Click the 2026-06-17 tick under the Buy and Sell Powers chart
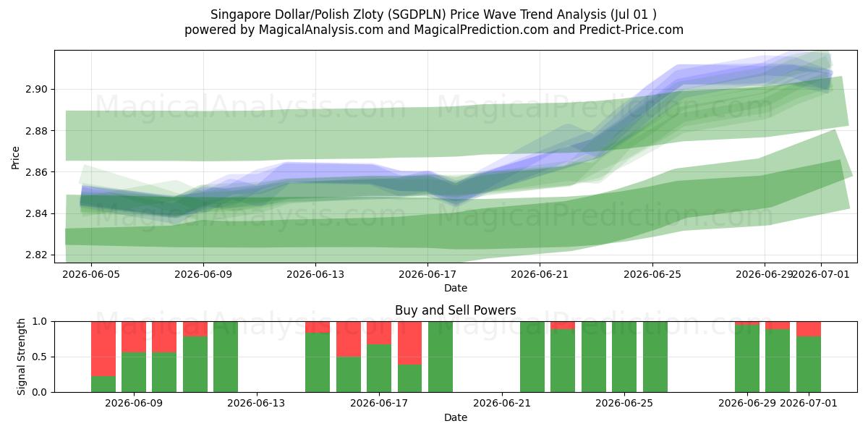Screen dimensions: 868x434 379,404
